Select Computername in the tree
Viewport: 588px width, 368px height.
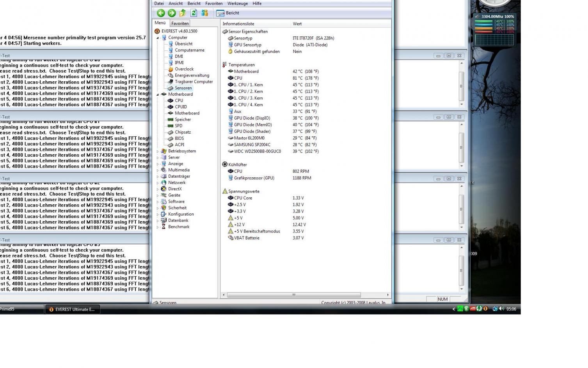pyautogui.click(x=190, y=50)
